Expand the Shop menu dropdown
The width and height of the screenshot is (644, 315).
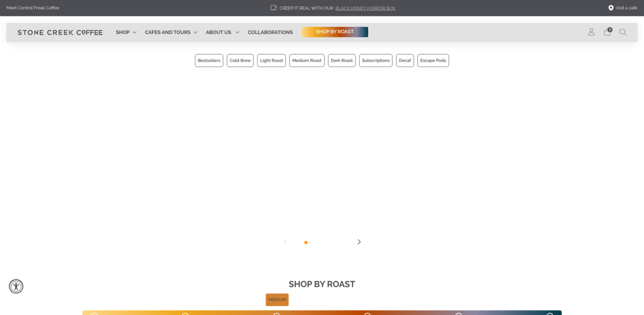coord(126,32)
